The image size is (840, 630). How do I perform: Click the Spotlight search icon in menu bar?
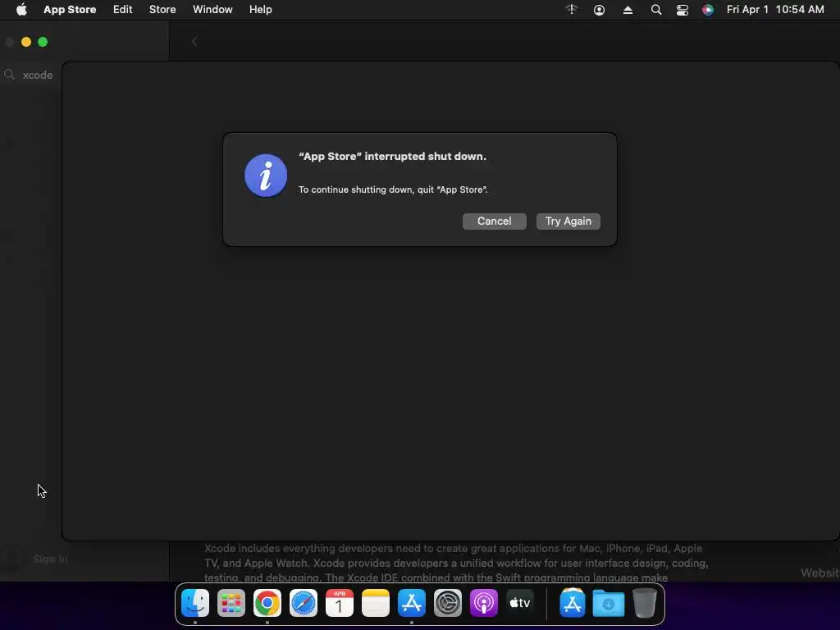[x=655, y=10]
